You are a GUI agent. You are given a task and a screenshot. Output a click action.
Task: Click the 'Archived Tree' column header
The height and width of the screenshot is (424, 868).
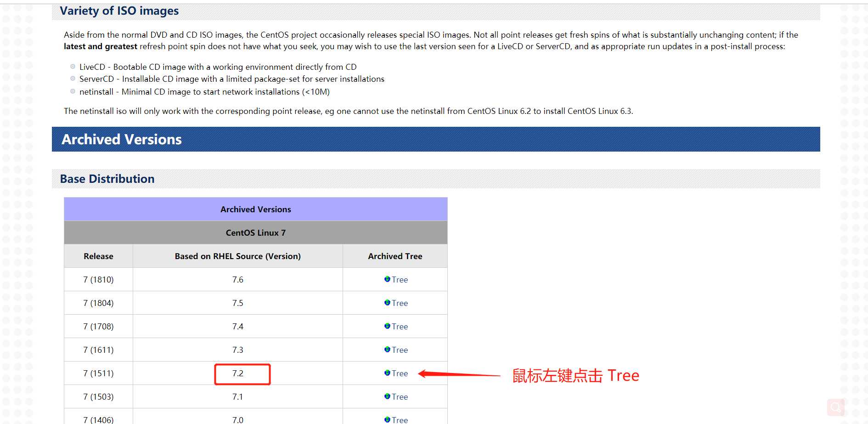click(x=395, y=256)
